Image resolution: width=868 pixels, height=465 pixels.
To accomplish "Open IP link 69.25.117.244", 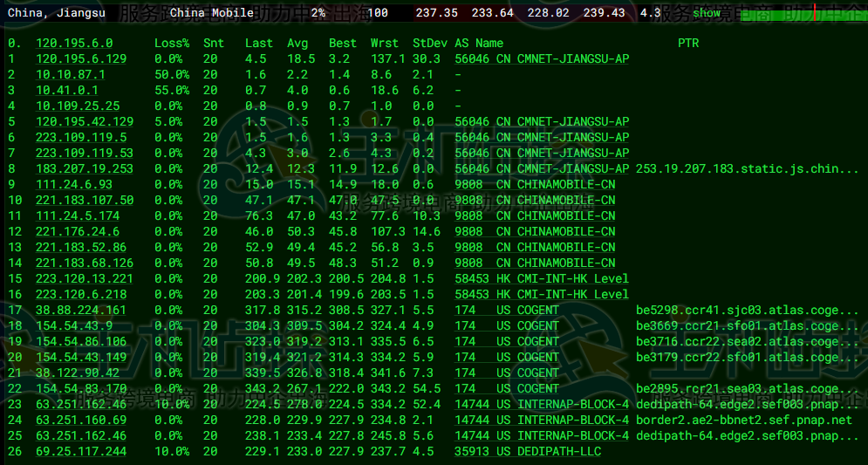I will click(81, 451).
